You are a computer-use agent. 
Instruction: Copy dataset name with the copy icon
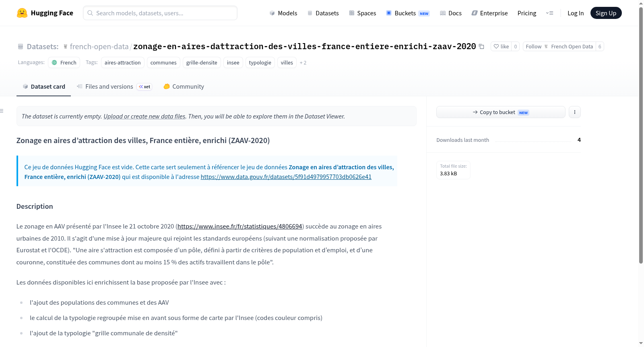(x=481, y=46)
